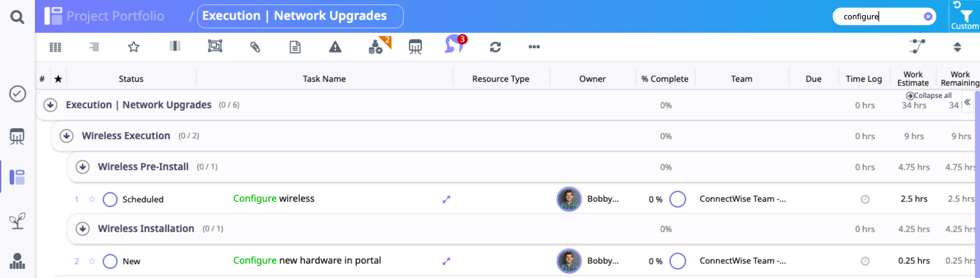Collapse the Wireless Execution group

pyautogui.click(x=66, y=136)
